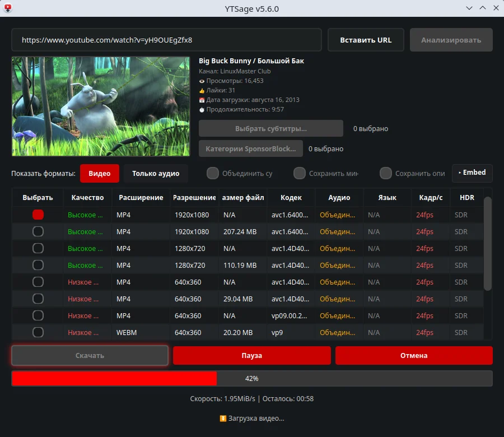
Task: Click the Big Buck Bunny video thumbnail
Action: click(101, 106)
